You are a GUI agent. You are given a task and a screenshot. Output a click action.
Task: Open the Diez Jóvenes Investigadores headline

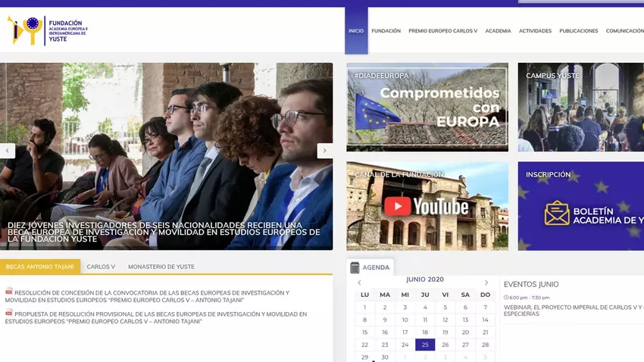(164, 232)
